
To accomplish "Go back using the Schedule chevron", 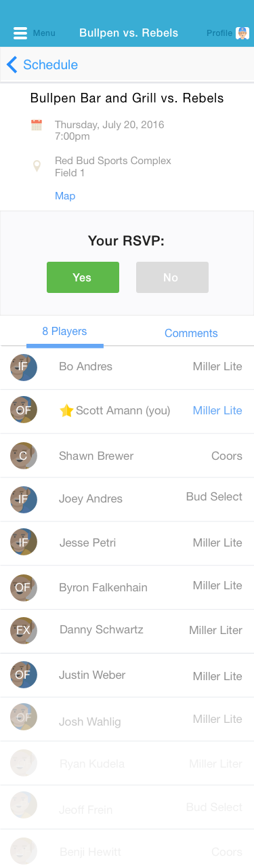I will coord(12,65).
